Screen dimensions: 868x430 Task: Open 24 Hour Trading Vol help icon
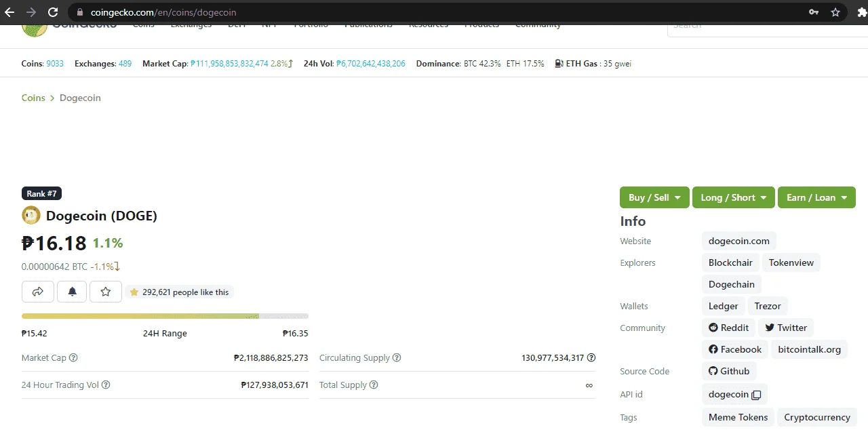[x=106, y=385]
